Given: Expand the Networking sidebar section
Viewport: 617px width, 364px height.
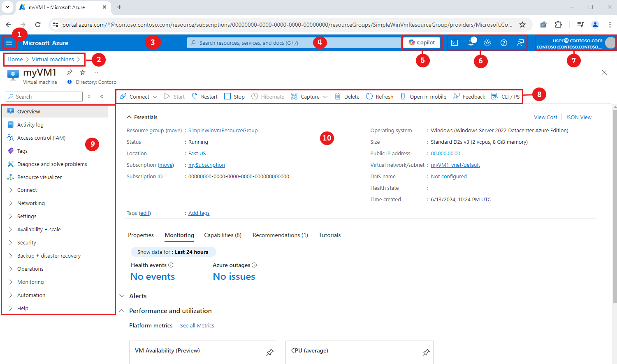Looking at the screenshot, I should pos(30,203).
